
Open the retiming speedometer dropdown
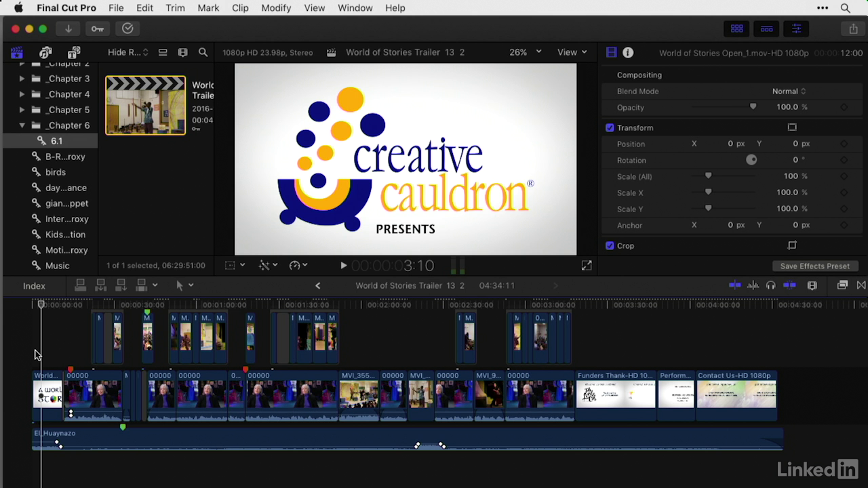point(298,266)
